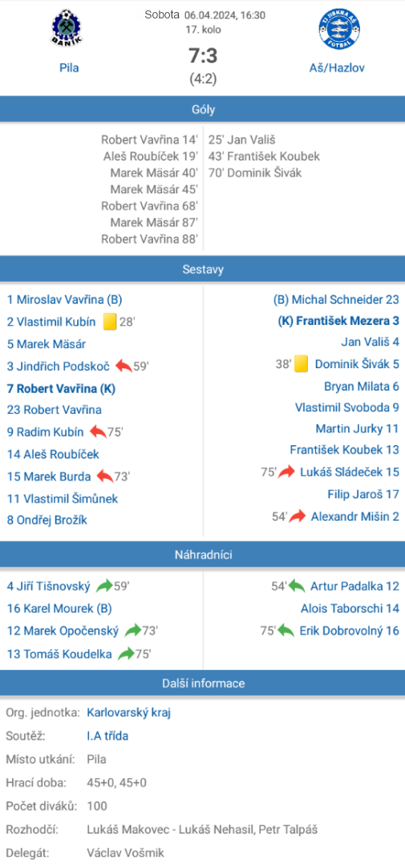The width and height of the screenshot is (405, 868).
Task: Open the Aš/Hazlov team link
Action: coord(337,68)
